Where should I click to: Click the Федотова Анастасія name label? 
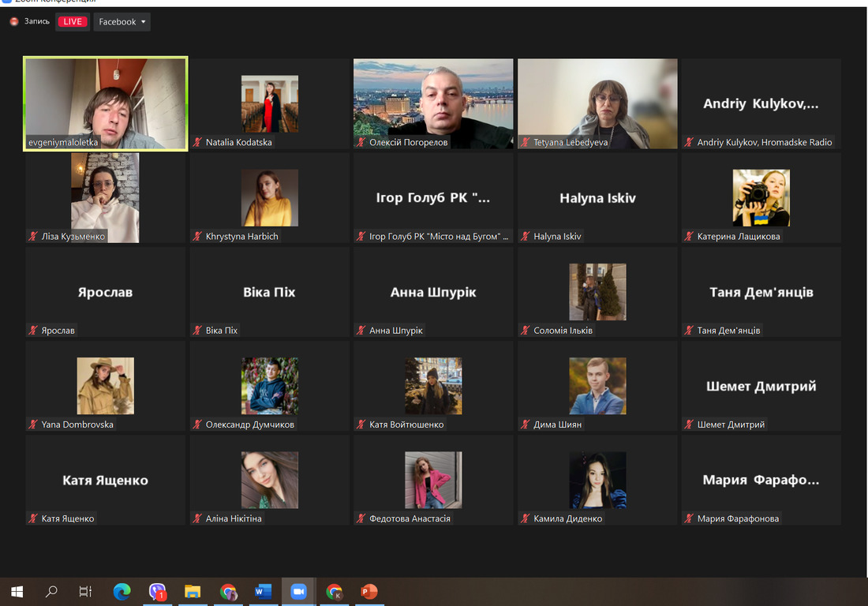(x=410, y=518)
